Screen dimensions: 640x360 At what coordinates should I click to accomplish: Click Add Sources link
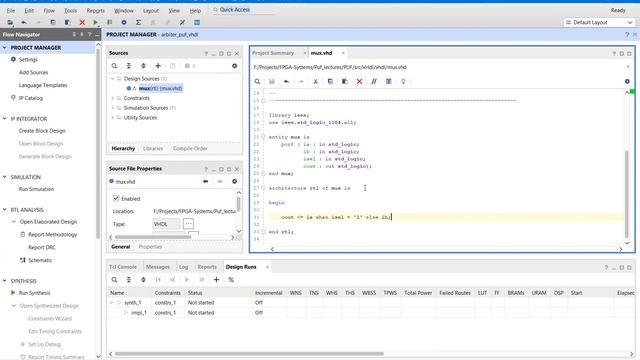tap(33, 72)
